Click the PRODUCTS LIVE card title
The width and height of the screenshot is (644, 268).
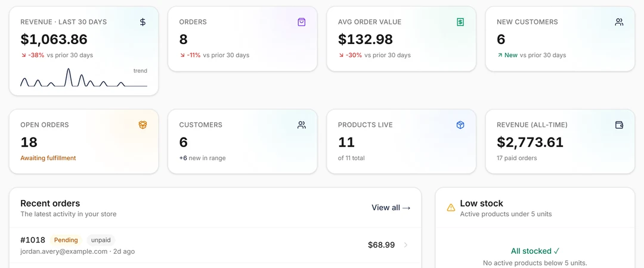coord(365,124)
